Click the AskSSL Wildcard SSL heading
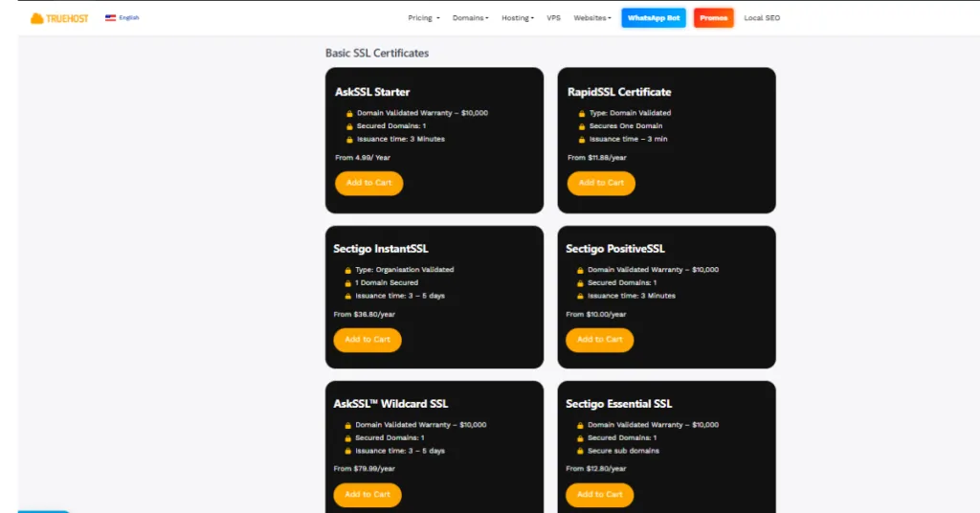The width and height of the screenshot is (980, 513). tap(390, 404)
